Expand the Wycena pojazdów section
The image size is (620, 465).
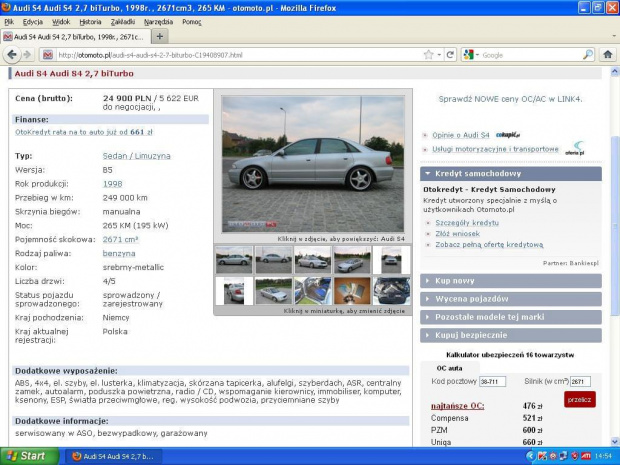click(x=510, y=299)
